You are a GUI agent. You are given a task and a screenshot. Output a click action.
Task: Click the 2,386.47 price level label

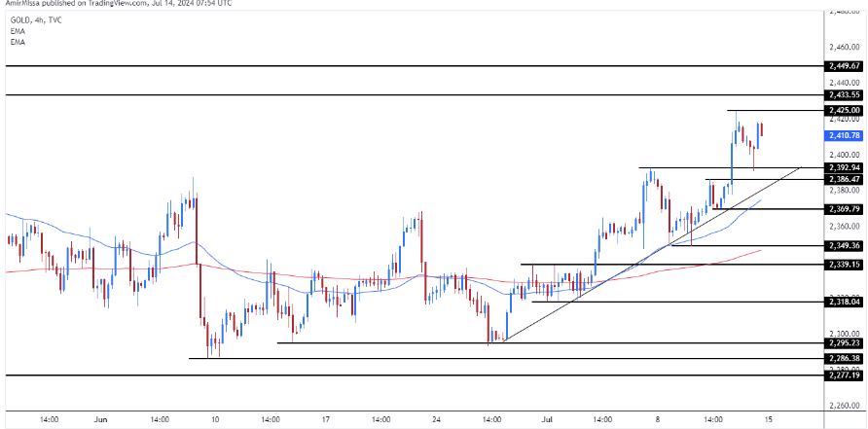(843, 179)
